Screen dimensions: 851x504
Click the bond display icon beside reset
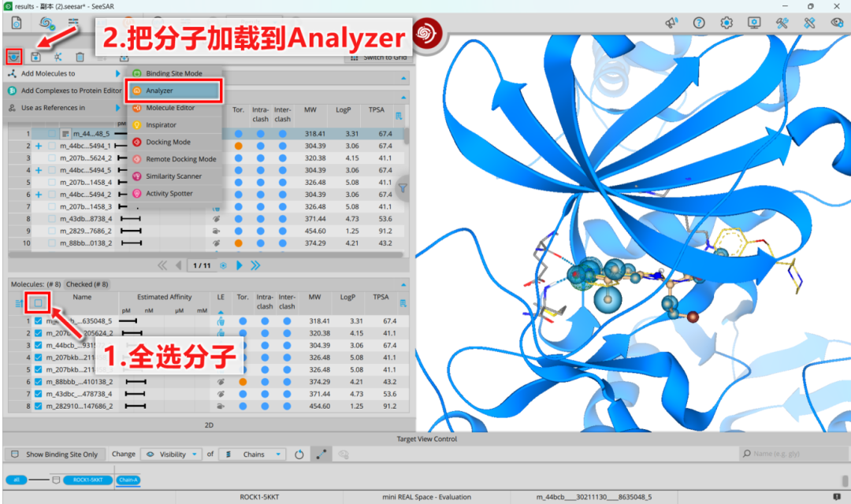pos(321,454)
